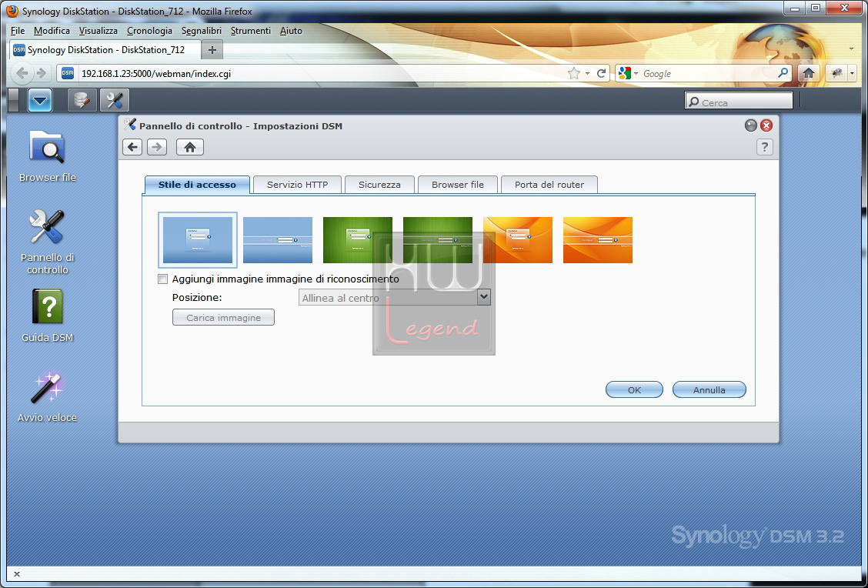Open the add-on toolbar button dropdown arrow
The image size is (868, 588).
[852, 73]
